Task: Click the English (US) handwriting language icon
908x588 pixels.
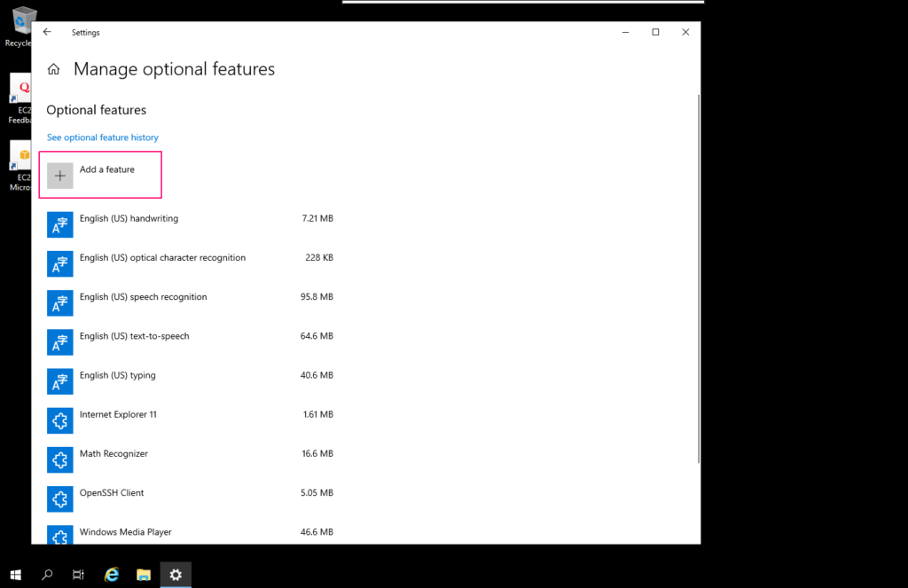Action: point(60,225)
